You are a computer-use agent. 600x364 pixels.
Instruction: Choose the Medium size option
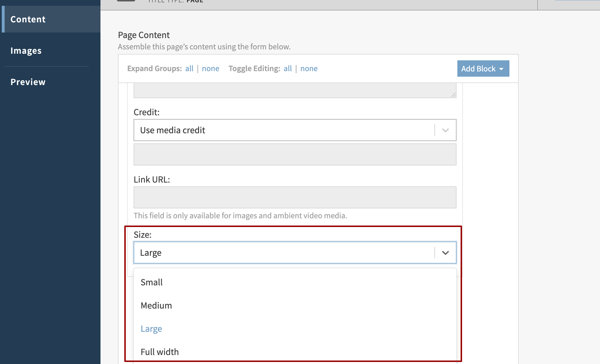coord(156,306)
